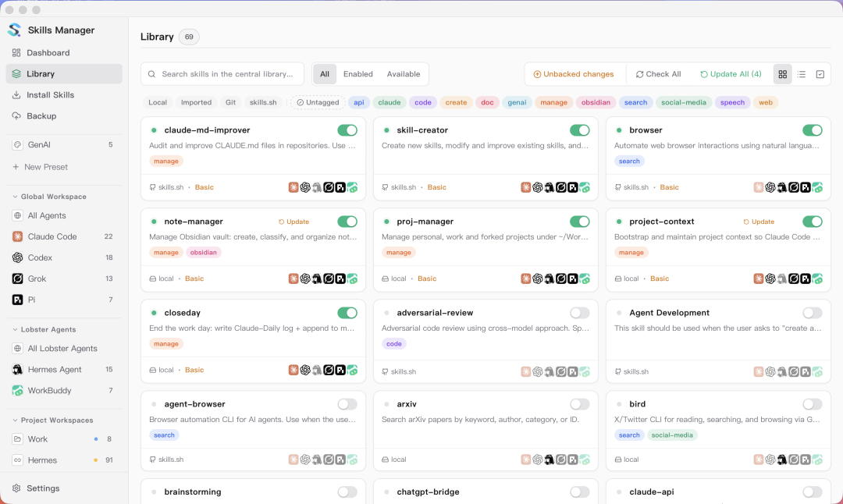Image resolution: width=843 pixels, height=504 pixels.
Task: Select the All filter tab
Action: coord(325,74)
